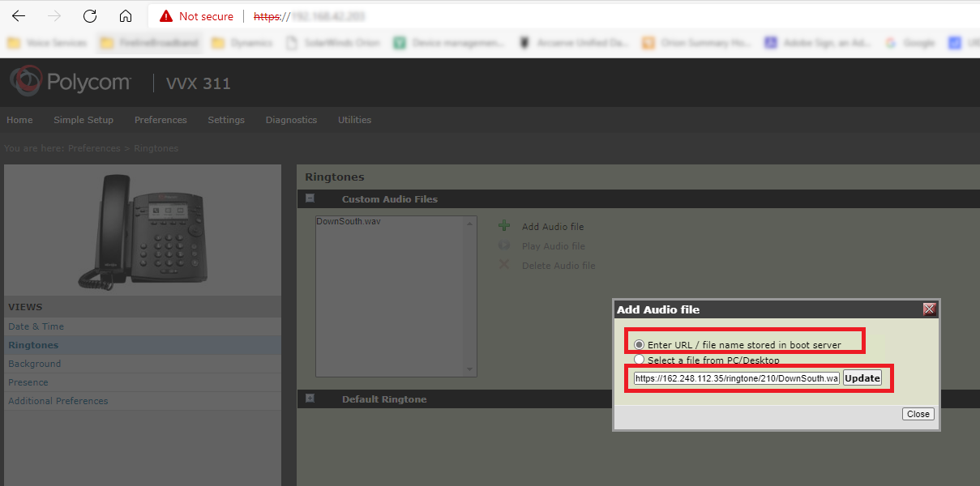
Task: Click the Not secure warning icon
Action: (166, 16)
